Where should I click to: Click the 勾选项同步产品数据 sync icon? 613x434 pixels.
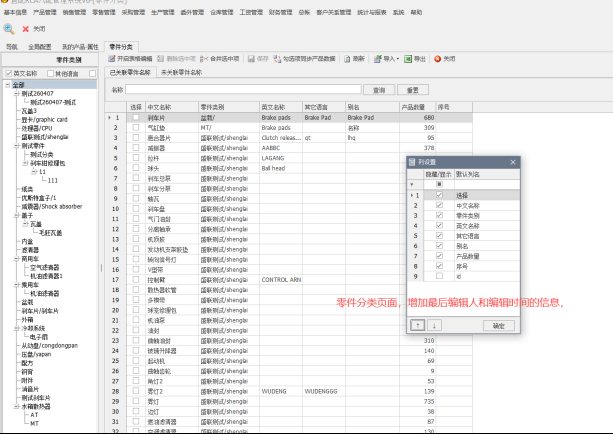click(x=277, y=59)
